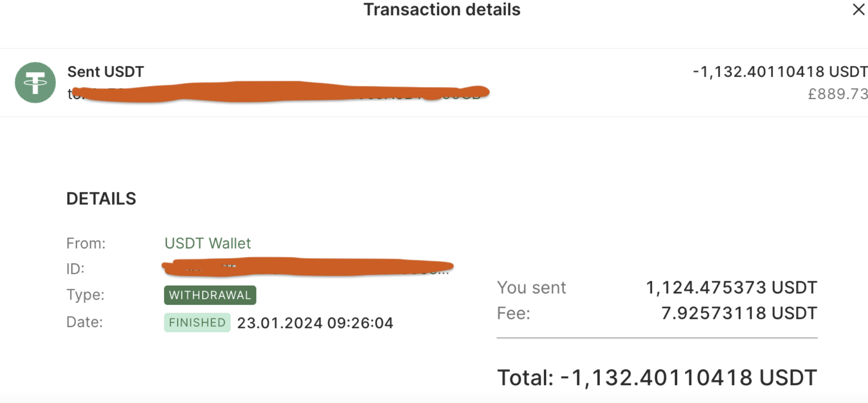868x403 pixels.
Task: Open the USDT Wallet link
Action: tap(207, 243)
